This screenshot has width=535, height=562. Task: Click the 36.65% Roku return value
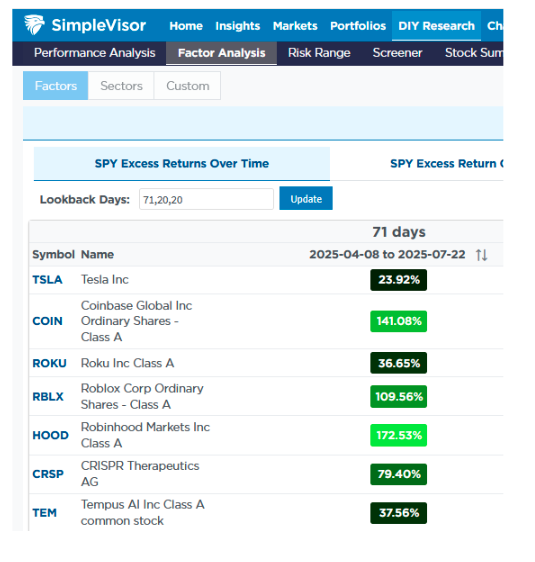[x=398, y=363]
